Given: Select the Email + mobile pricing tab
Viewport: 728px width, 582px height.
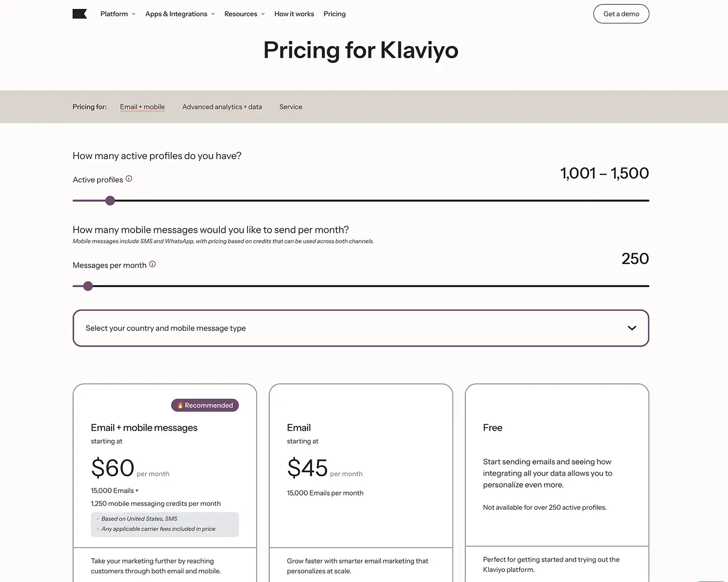Looking at the screenshot, I should tap(142, 107).
